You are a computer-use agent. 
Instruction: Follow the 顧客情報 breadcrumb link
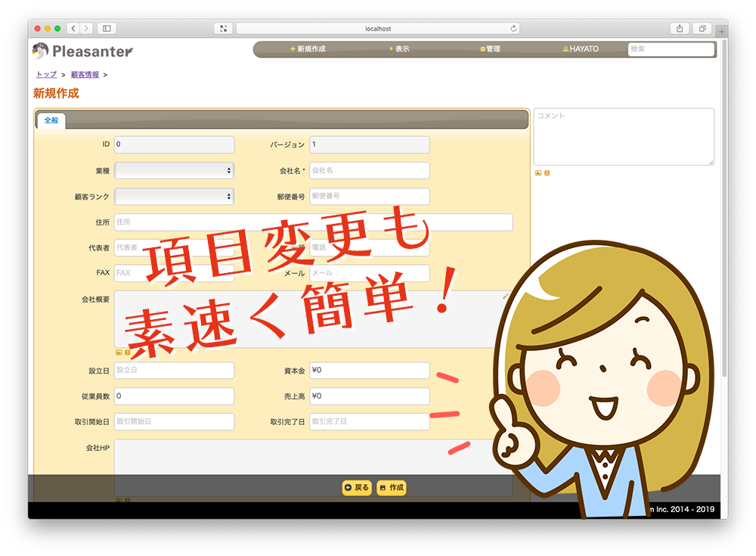pyautogui.click(x=85, y=75)
